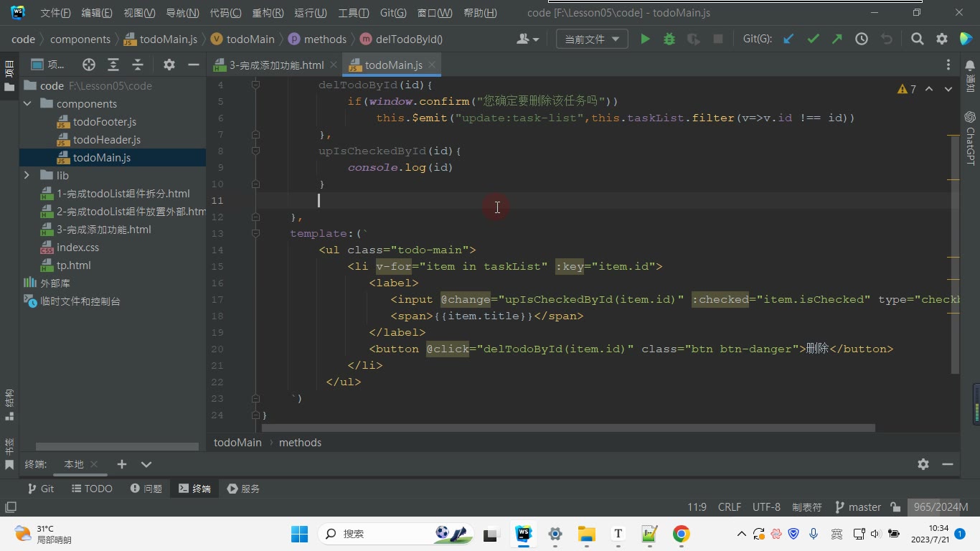Open the Git tool window button
980x551 pixels.
coord(40,488)
